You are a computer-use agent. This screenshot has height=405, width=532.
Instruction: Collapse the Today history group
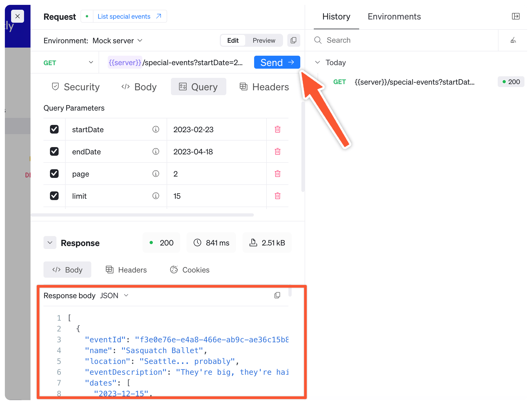[x=318, y=62]
